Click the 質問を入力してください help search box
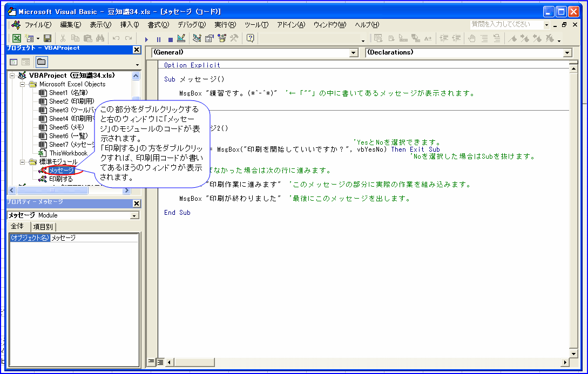Image resolution: width=588 pixels, height=374 pixels. coord(506,24)
